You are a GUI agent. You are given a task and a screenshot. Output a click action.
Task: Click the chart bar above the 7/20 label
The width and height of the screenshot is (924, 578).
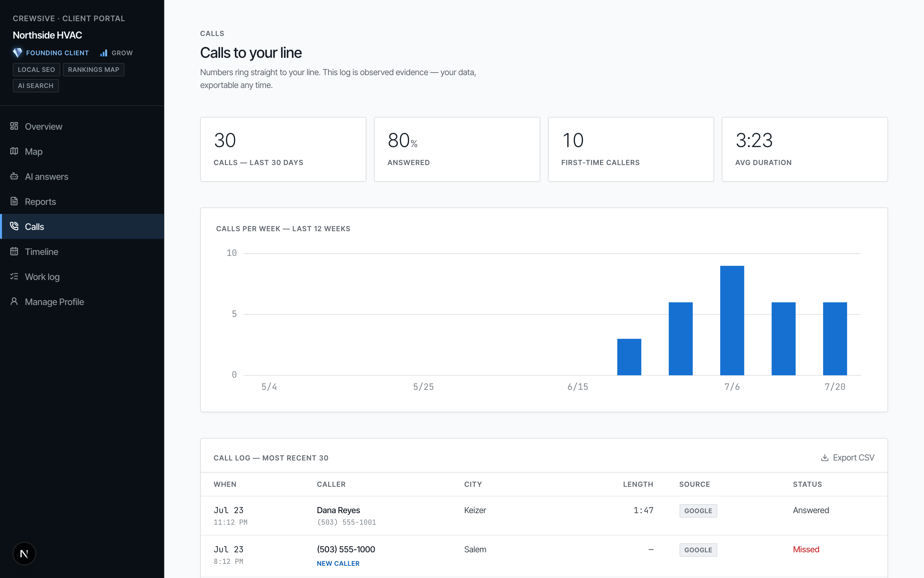pos(835,339)
